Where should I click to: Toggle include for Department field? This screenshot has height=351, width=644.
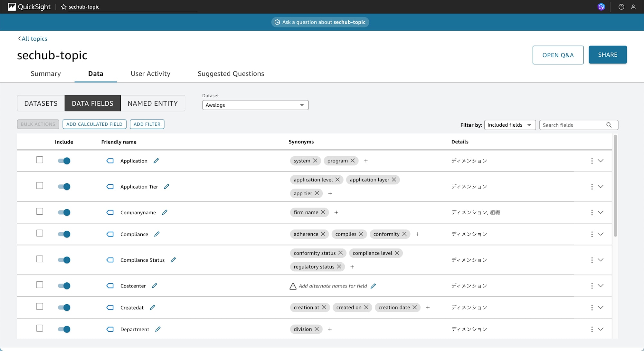tap(64, 329)
